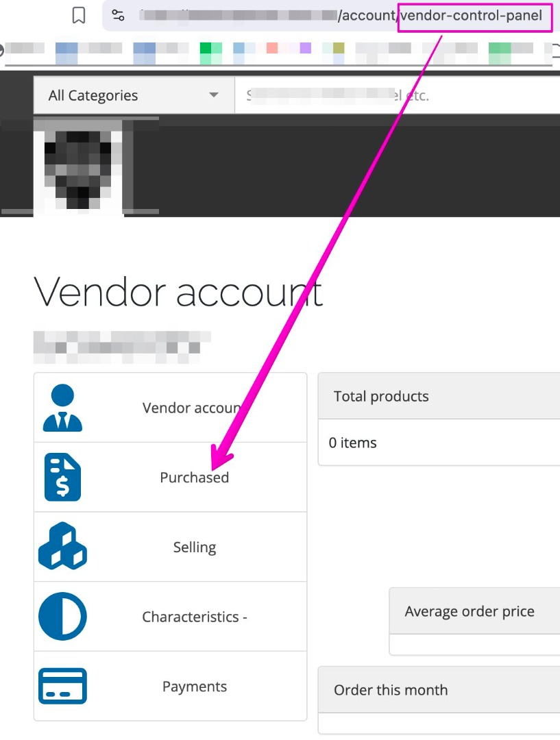Select the Average order price panel header

(x=470, y=611)
